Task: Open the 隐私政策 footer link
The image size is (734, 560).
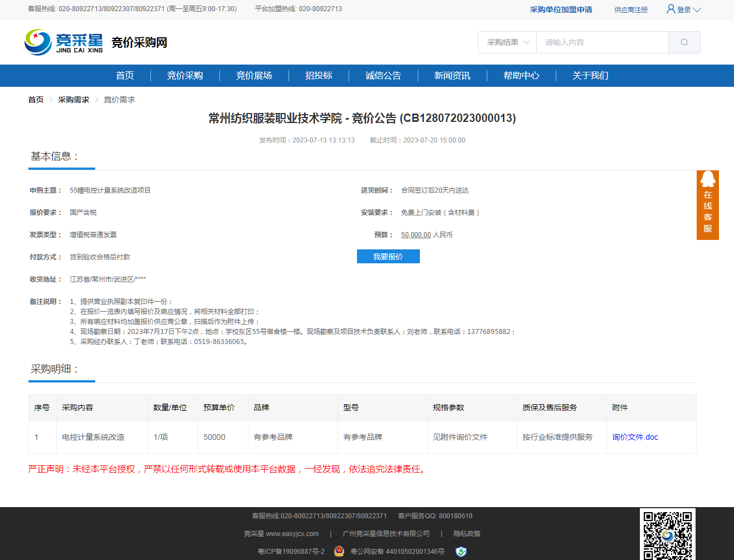Action: 467,533
